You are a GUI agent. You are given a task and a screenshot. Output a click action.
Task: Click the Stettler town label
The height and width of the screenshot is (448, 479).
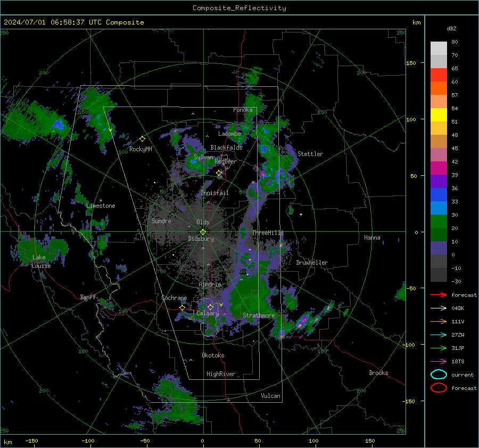[310, 154]
